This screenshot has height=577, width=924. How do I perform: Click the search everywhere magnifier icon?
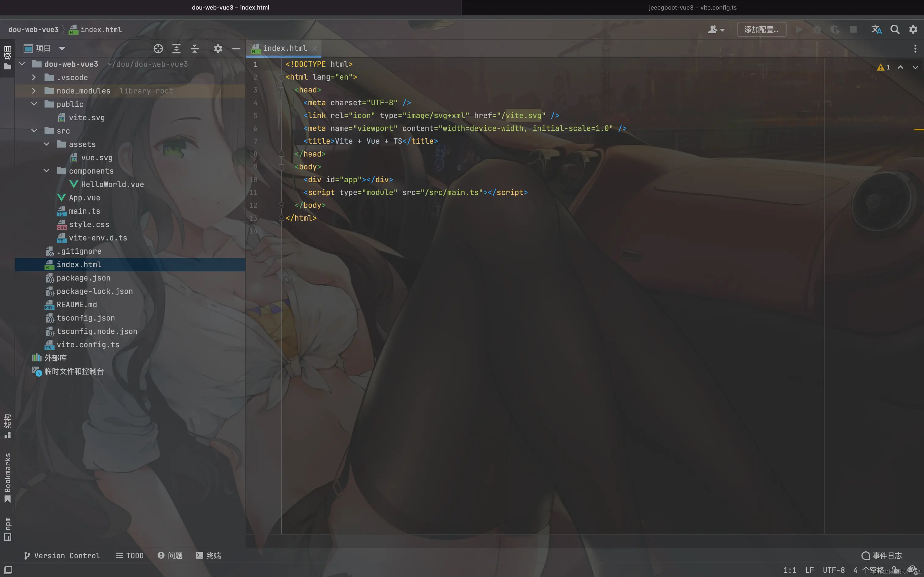click(x=895, y=29)
